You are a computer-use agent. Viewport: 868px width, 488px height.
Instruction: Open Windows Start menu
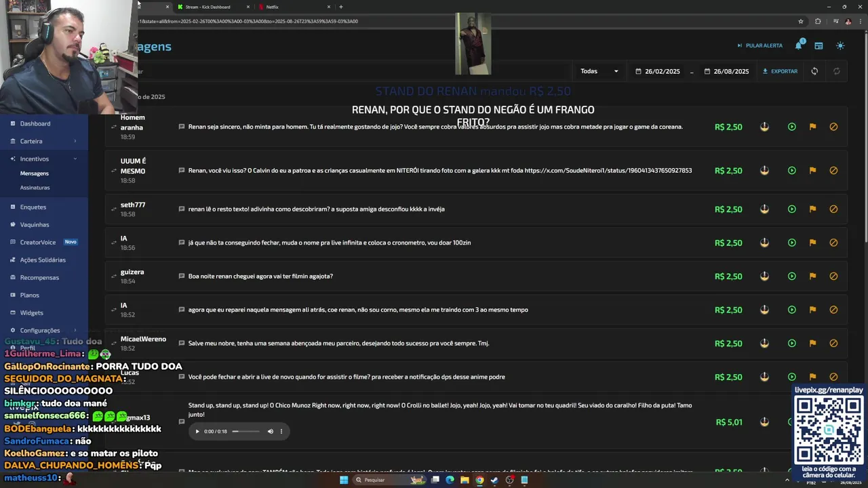(x=344, y=480)
